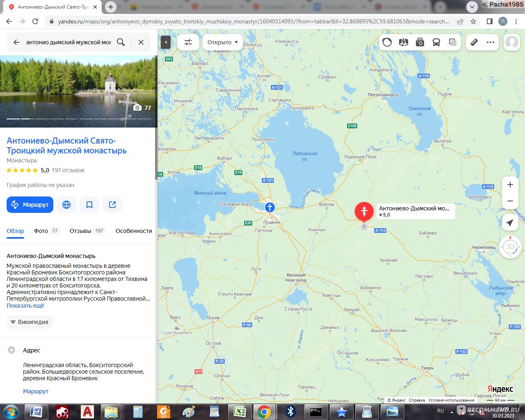Expand description via 'Показать ещё'
This screenshot has height=420, width=525.
[25, 306]
